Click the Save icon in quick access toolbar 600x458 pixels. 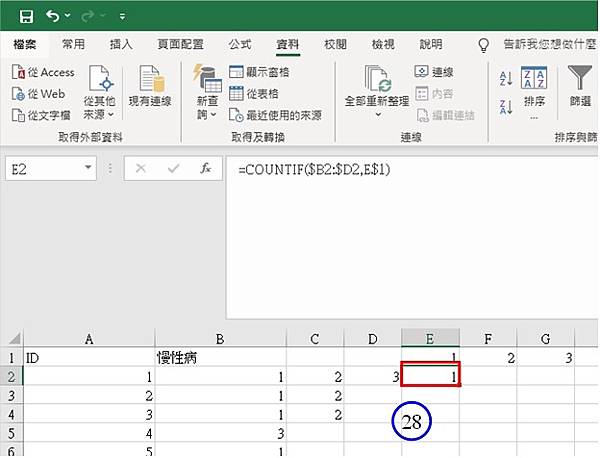[26, 16]
